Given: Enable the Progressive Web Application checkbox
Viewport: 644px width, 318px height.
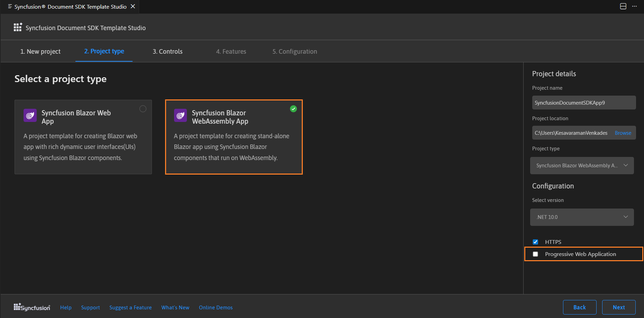Looking at the screenshot, I should [x=535, y=254].
